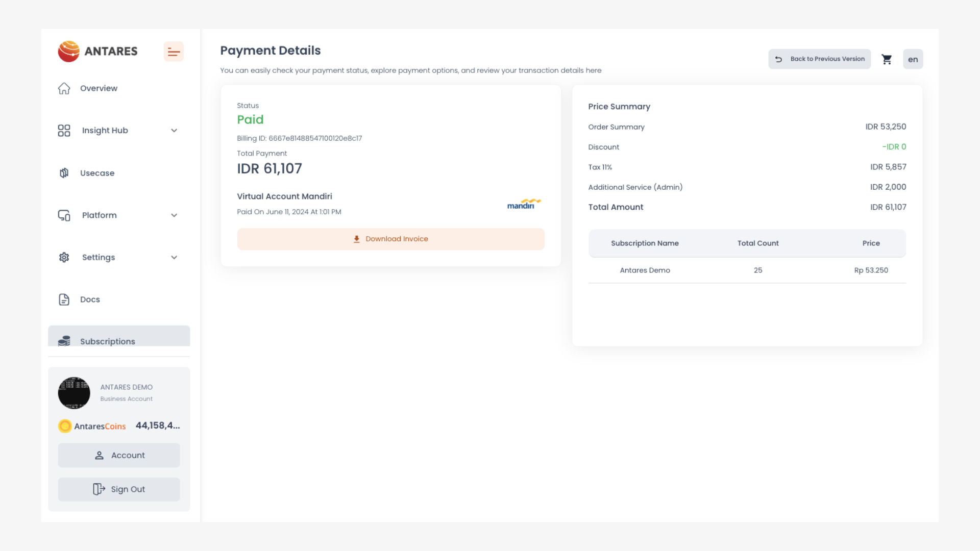Expand the Platform menu chevron
Image resolution: width=980 pixels, height=551 pixels.
coord(174,215)
